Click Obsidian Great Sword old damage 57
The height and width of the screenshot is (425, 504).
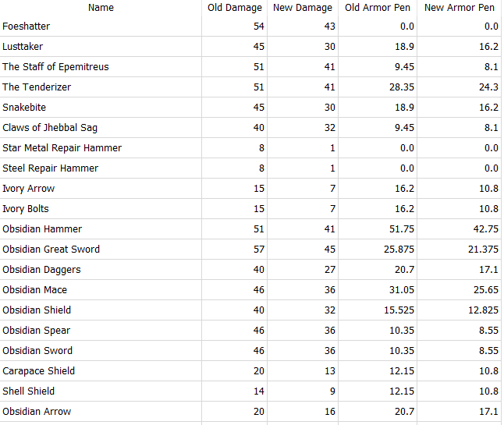coord(258,250)
